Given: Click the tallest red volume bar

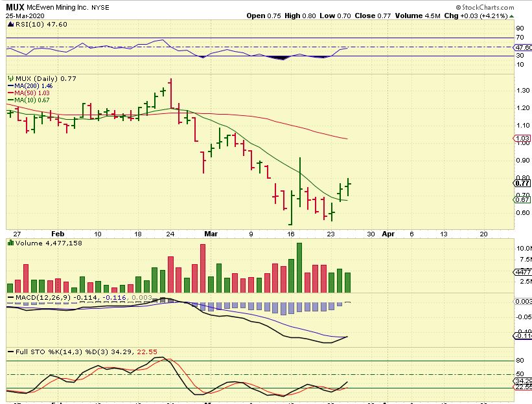Looking at the screenshot, I should point(203,268).
